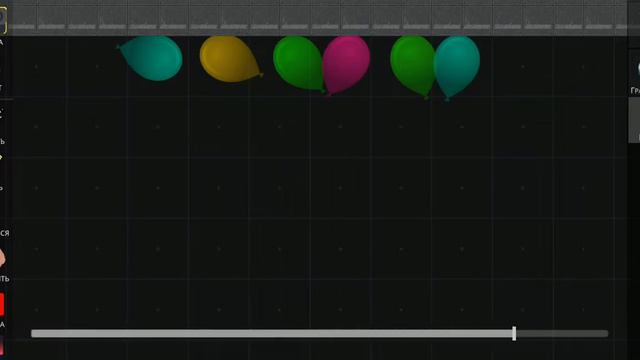Select the upright teal balloon on the far right

pyautogui.click(x=457, y=67)
